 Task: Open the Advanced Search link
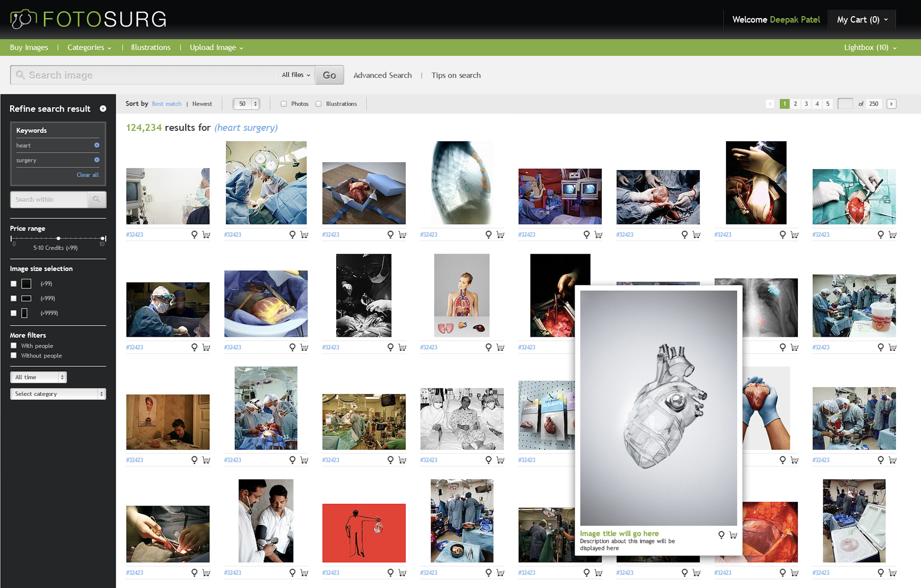(x=382, y=75)
